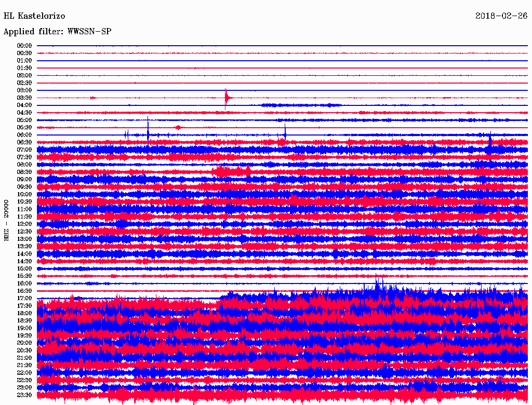Click the large red spike on the 03:30 trace
Viewport: 532px width, 405px height.
point(226,99)
